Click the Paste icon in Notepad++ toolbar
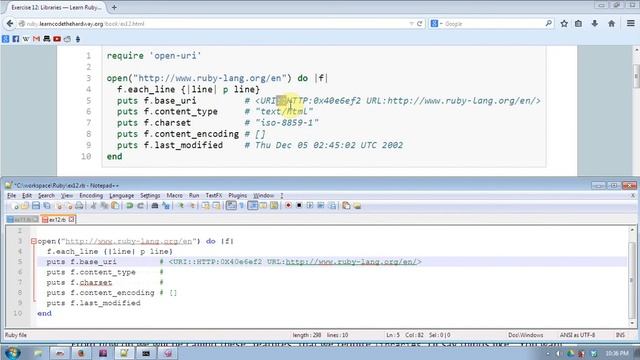 tap(115, 206)
